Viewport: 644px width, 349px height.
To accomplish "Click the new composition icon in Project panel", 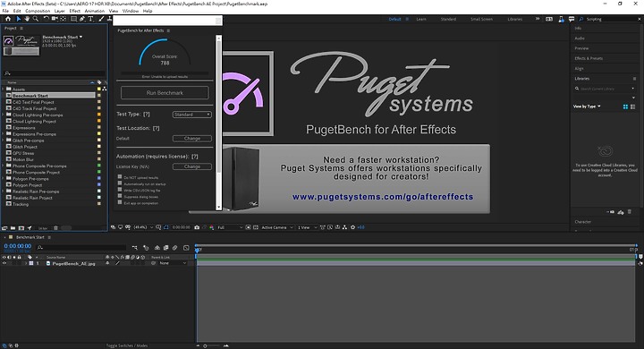I will (x=21, y=228).
